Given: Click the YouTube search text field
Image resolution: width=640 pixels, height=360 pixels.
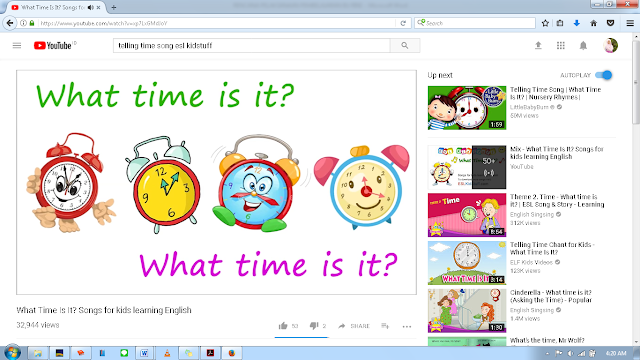Looking at the screenshot, I should tap(251, 45).
